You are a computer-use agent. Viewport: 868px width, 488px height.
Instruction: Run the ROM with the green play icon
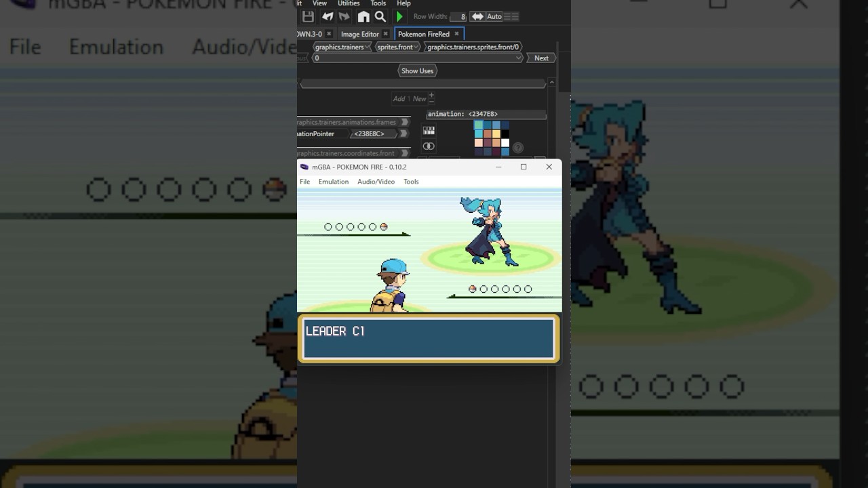(x=399, y=16)
